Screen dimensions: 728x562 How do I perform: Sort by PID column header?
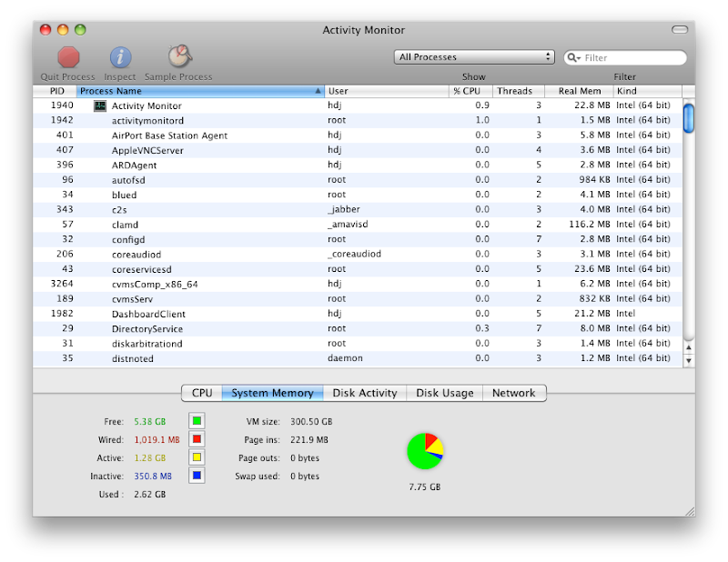[x=55, y=91]
